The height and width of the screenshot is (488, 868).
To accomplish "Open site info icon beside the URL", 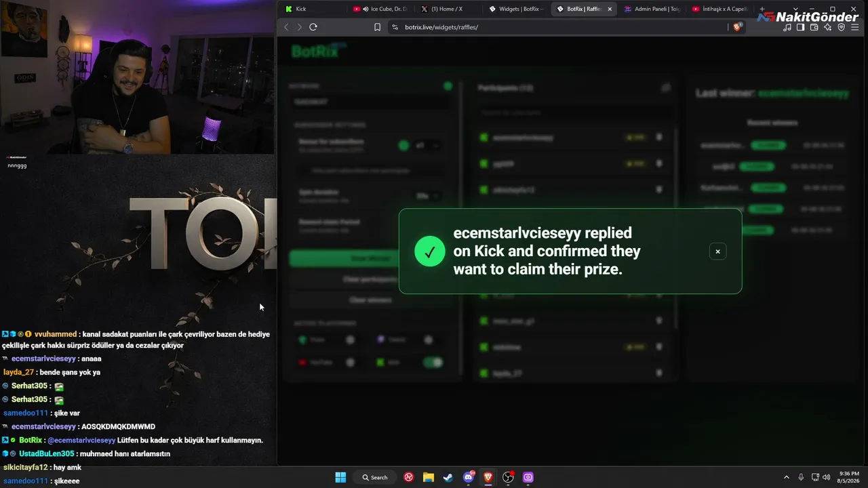I will pos(395,27).
